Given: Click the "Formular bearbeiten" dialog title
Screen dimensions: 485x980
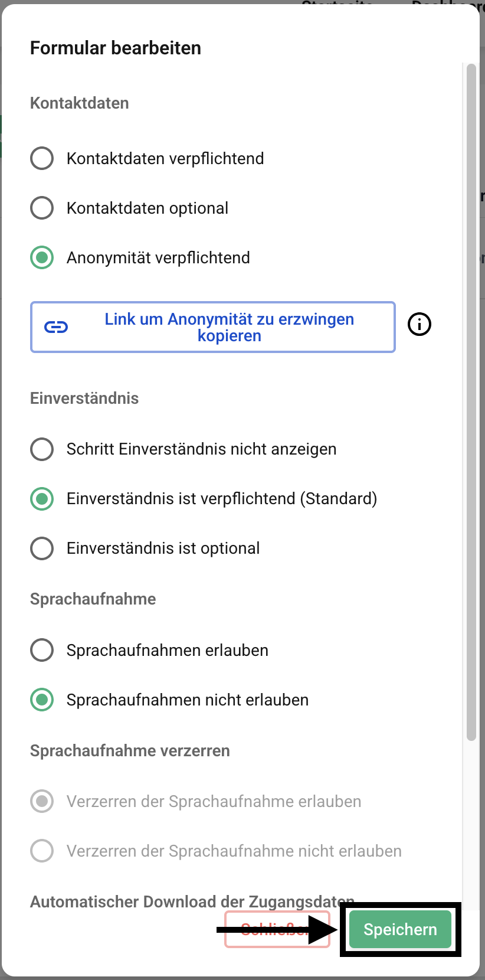Looking at the screenshot, I should coord(116,48).
